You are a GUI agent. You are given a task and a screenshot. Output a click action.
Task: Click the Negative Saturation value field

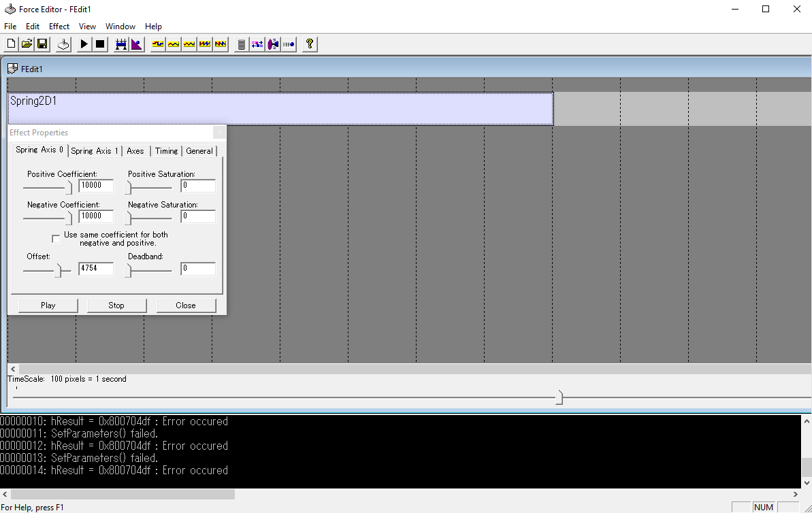(x=198, y=216)
